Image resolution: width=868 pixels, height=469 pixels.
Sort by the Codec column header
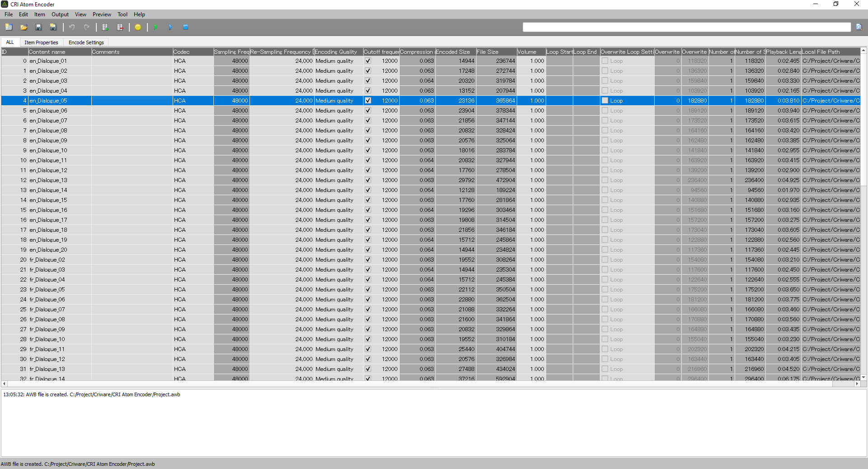click(193, 52)
